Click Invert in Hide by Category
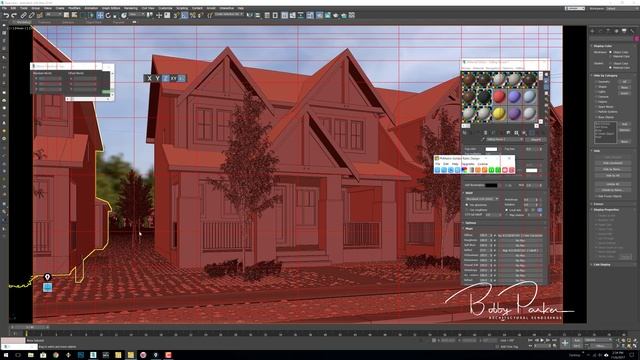640x360 pixels. pyautogui.click(x=624, y=93)
